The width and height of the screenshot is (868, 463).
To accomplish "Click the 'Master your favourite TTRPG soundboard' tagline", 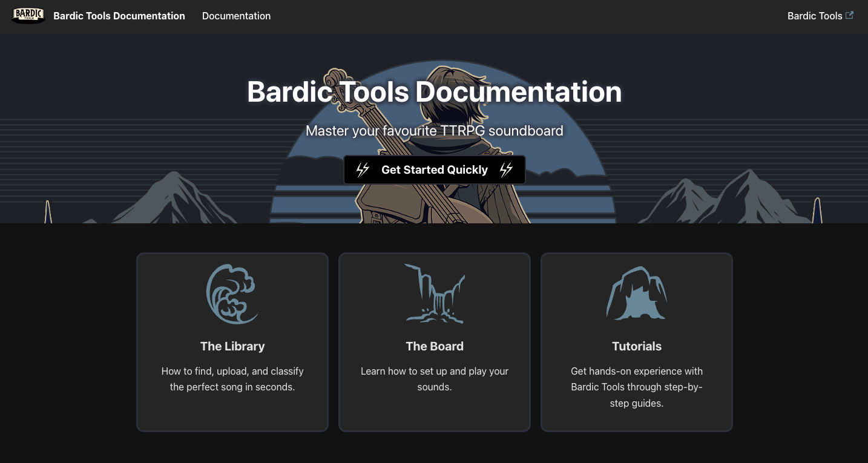I will 434,131.
